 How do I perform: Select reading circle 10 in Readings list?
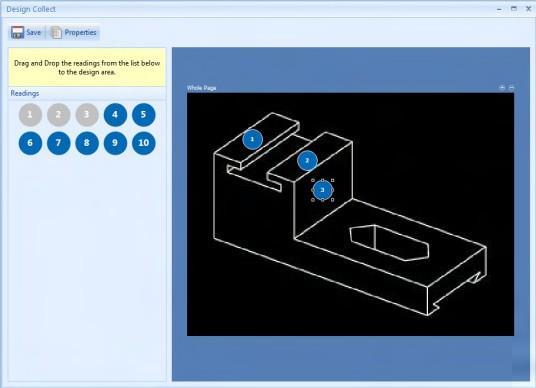point(144,143)
